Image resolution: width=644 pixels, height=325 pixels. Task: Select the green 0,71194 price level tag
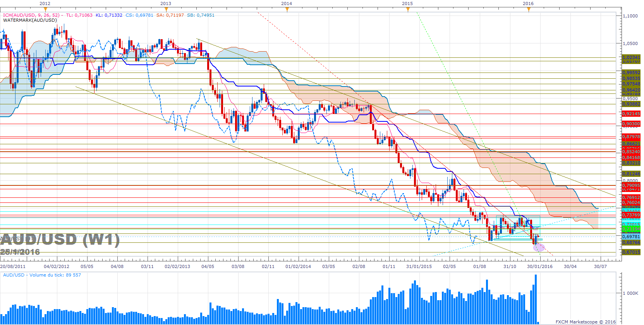(631, 229)
